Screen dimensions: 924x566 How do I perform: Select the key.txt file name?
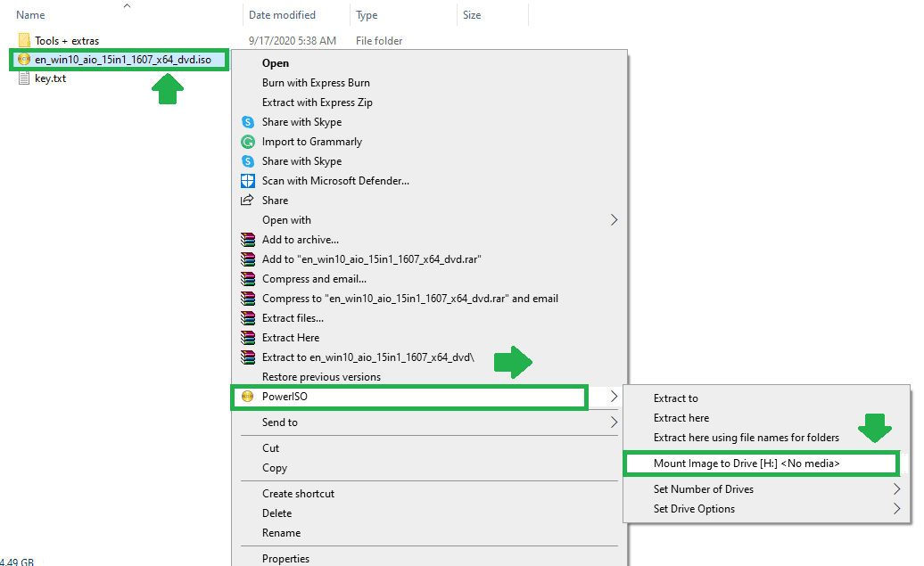pyautogui.click(x=50, y=78)
